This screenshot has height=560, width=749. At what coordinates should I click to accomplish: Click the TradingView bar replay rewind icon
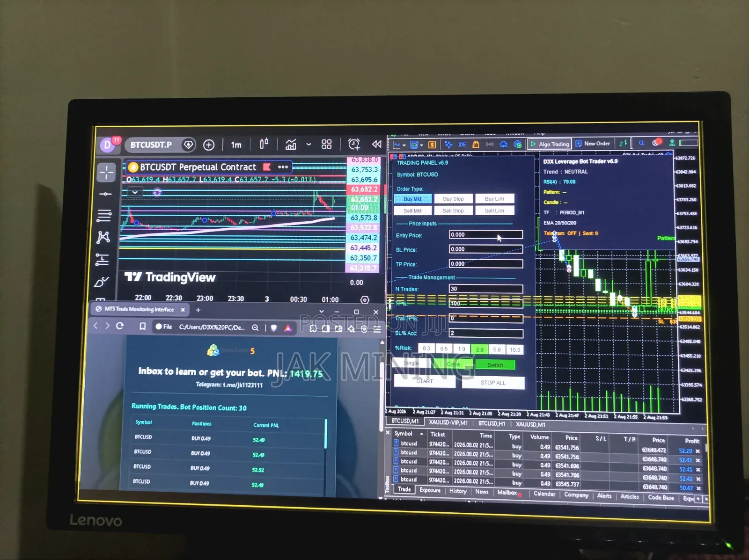pos(376,144)
